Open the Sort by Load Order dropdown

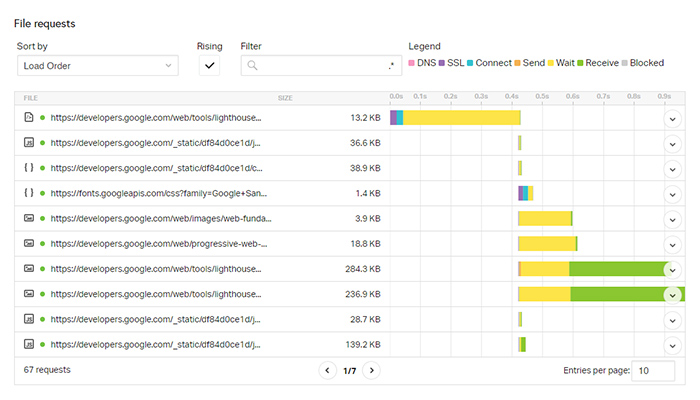tap(97, 66)
